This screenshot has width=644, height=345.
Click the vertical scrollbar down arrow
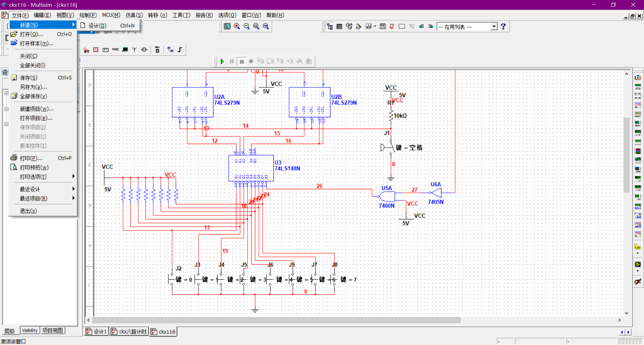(627, 313)
